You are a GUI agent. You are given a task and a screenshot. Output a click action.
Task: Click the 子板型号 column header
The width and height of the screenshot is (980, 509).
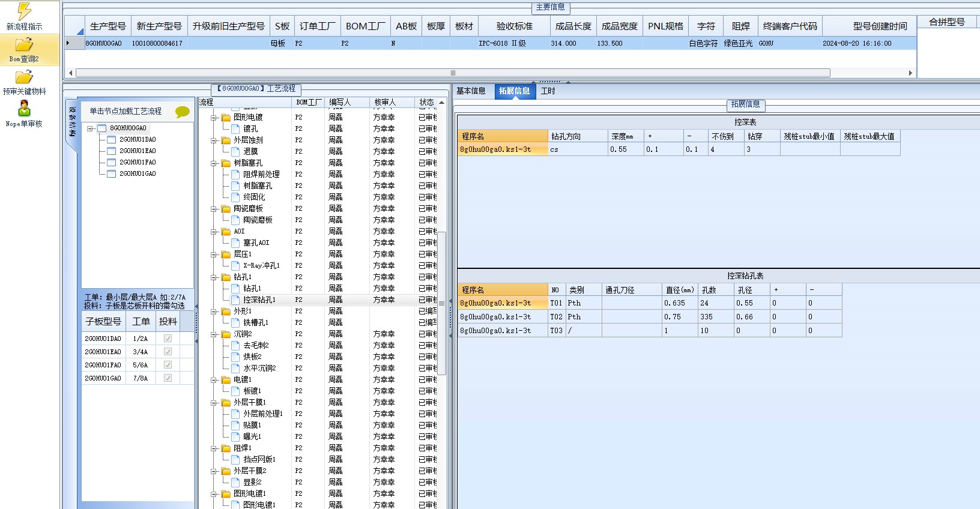pyautogui.click(x=103, y=321)
